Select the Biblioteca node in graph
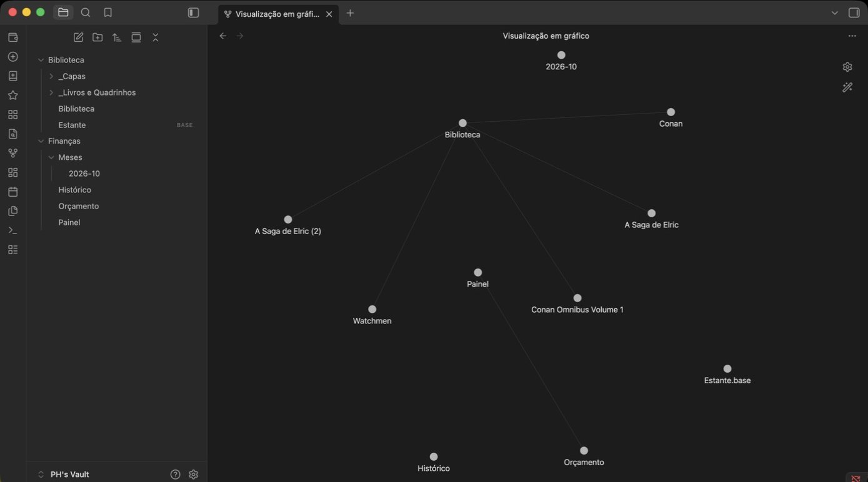Screen dimensions: 868x482 coord(462,123)
